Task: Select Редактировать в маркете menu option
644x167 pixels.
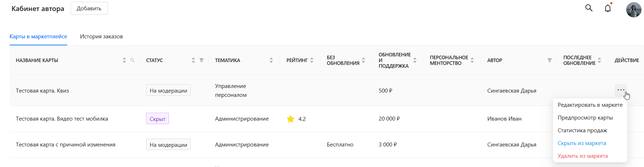Action: click(590, 105)
